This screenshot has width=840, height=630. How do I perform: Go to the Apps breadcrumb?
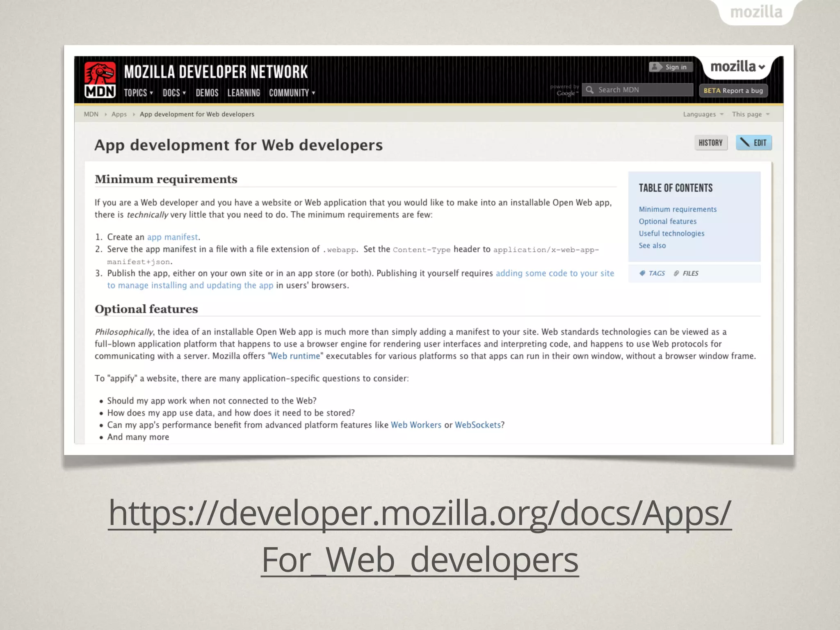coord(119,114)
